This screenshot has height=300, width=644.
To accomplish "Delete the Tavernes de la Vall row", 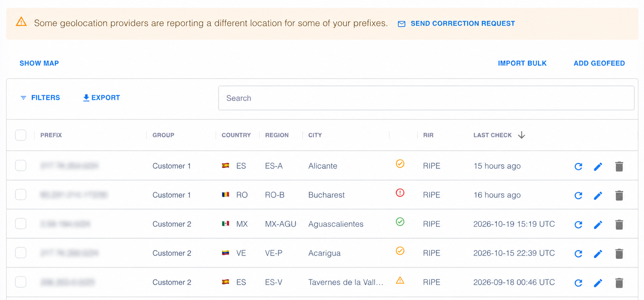I will click(619, 283).
